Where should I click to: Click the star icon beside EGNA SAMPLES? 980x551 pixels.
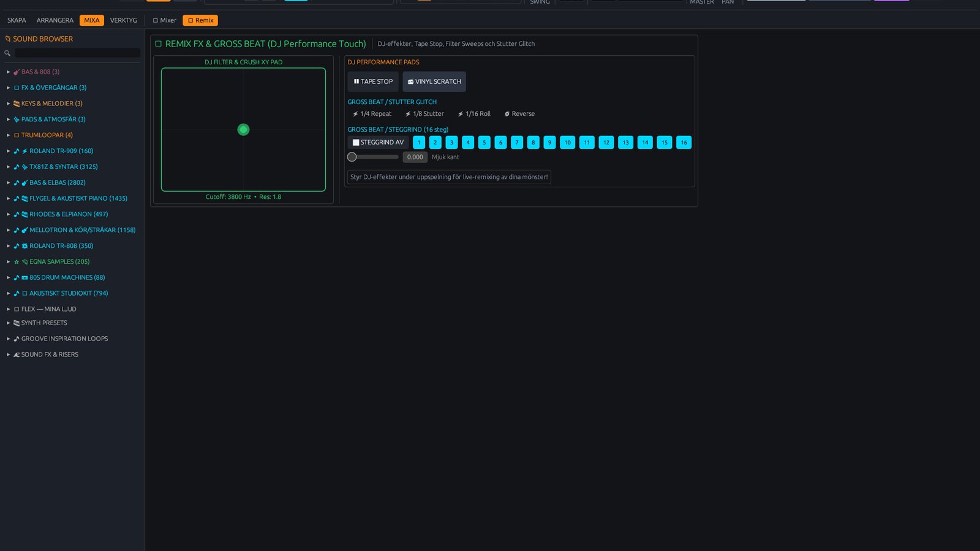[17, 262]
